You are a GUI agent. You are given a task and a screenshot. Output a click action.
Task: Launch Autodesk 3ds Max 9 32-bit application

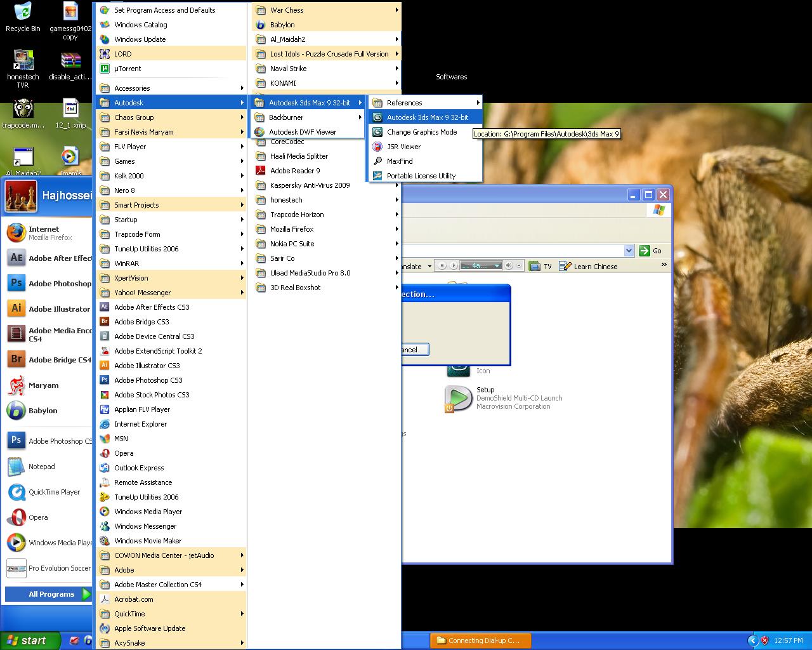pyautogui.click(x=425, y=117)
